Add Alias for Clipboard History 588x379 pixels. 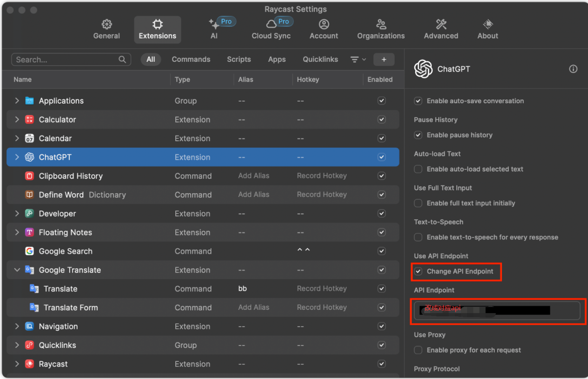tap(254, 176)
